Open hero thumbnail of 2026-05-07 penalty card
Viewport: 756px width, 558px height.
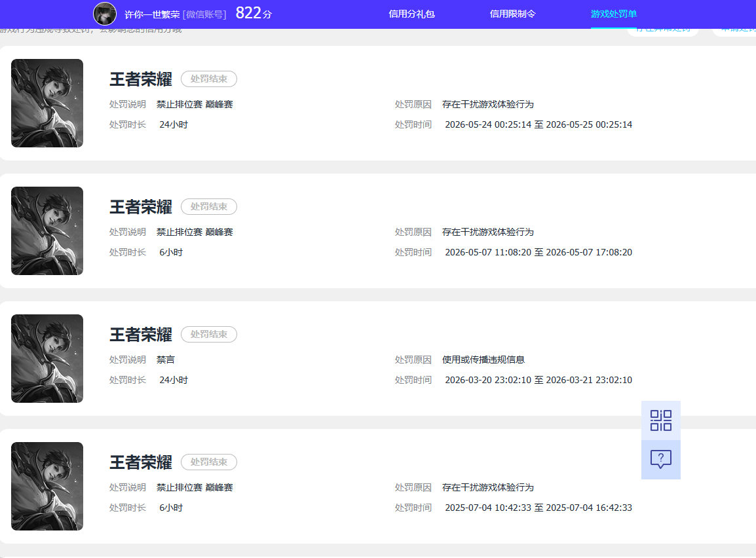(47, 231)
